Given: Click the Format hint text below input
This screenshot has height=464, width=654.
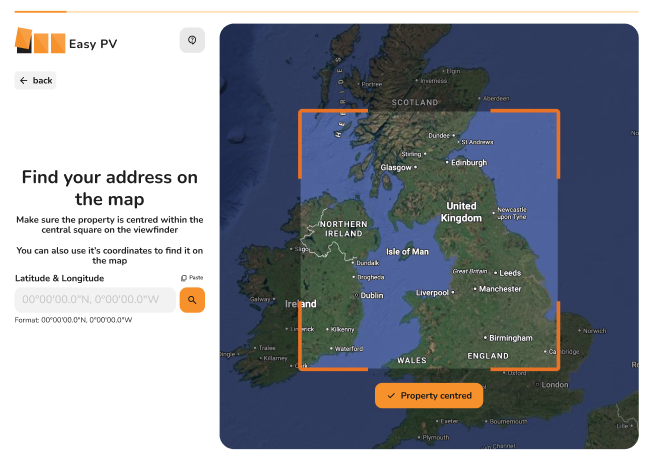Looking at the screenshot, I should (x=73, y=320).
